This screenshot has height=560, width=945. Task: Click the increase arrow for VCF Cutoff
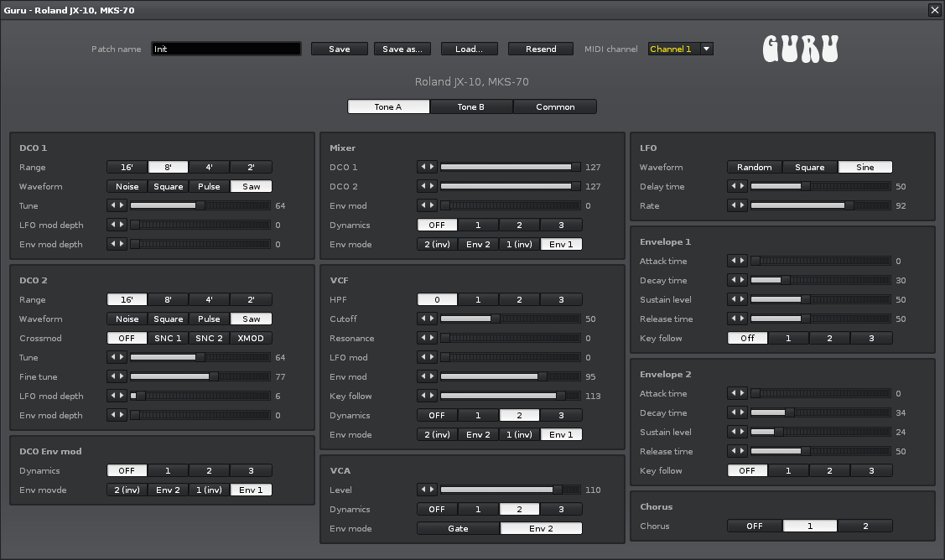(x=432, y=319)
